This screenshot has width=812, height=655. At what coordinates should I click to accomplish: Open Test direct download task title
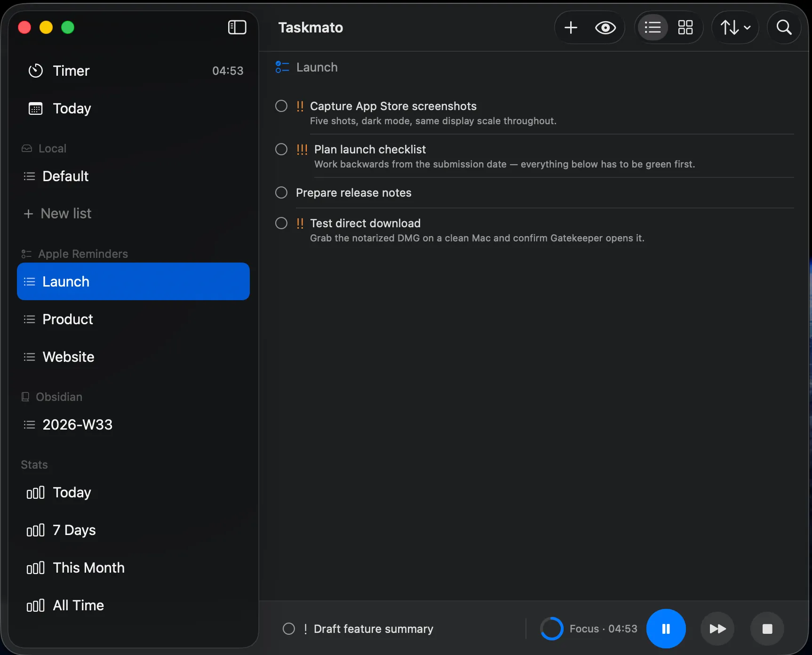365,223
